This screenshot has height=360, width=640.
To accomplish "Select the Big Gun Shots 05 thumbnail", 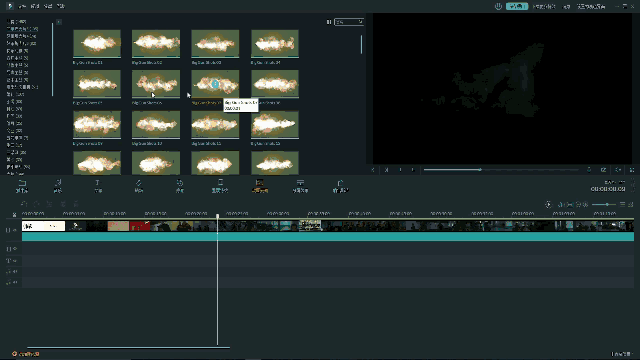I will pyautogui.click(x=97, y=84).
